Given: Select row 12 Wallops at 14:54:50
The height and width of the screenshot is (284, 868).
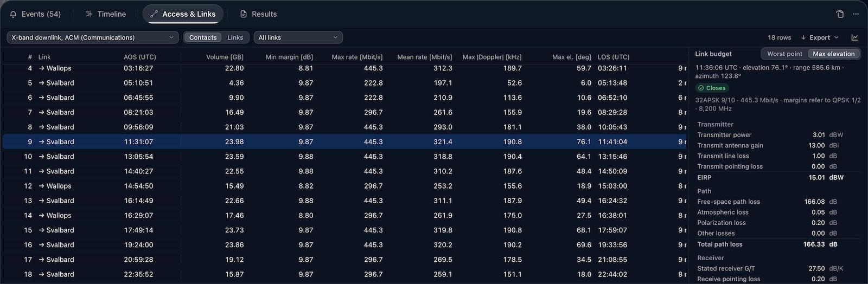Looking at the screenshot, I should click(345, 185).
